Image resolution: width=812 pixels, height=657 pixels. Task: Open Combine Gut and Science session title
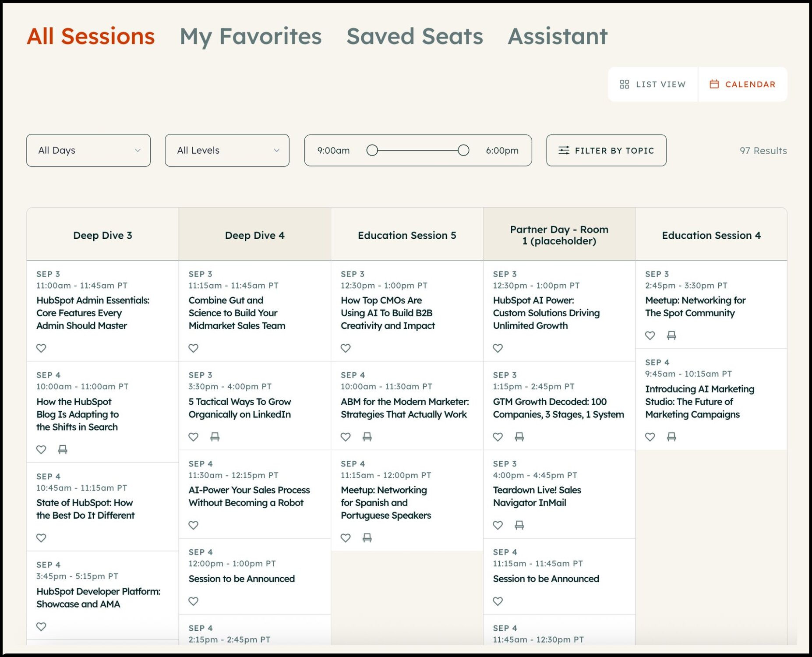tap(237, 313)
